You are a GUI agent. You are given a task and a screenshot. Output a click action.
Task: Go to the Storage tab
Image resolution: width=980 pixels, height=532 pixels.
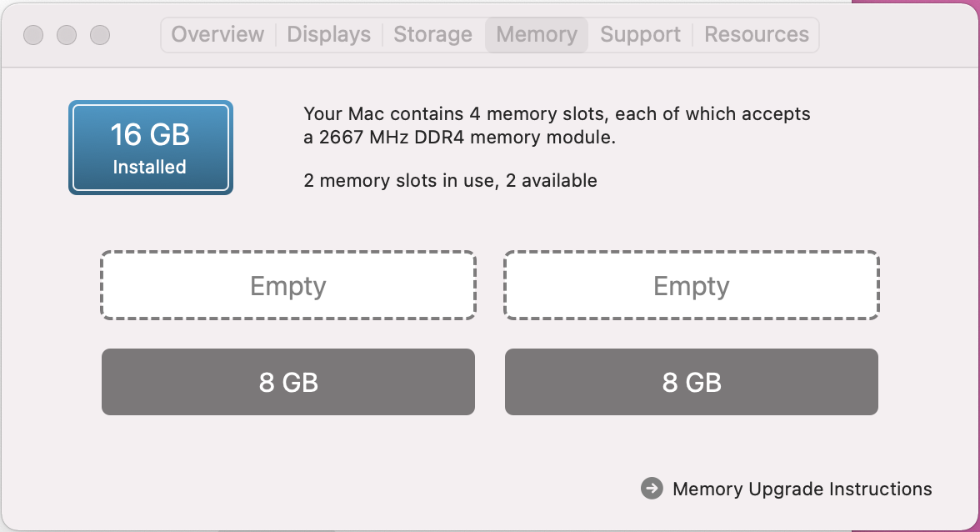tap(432, 34)
